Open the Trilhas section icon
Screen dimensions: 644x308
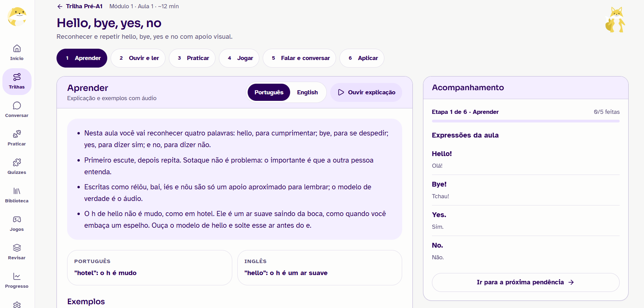click(17, 77)
